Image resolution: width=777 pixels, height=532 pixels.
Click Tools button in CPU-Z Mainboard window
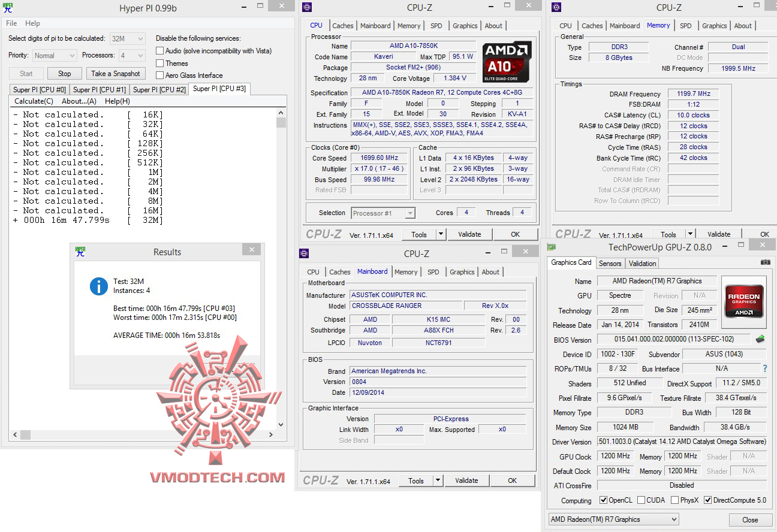pyautogui.click(x=416, y=480)
